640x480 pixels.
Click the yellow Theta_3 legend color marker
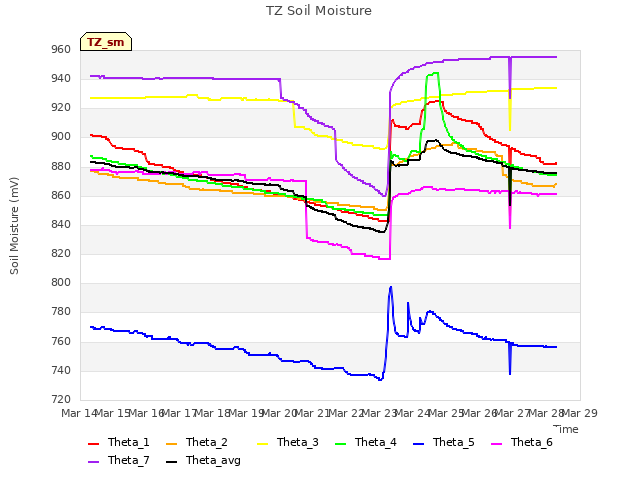262,444
